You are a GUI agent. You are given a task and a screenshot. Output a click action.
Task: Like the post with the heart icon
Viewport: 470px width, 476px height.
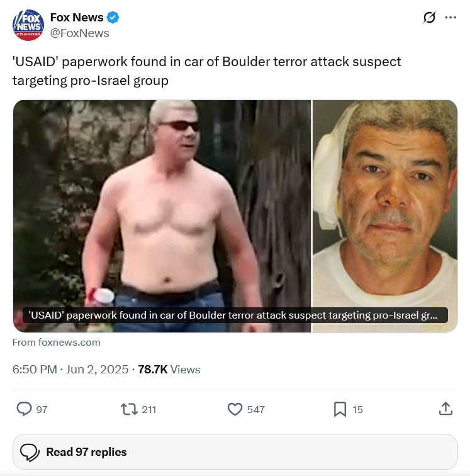tap(235, 409)
